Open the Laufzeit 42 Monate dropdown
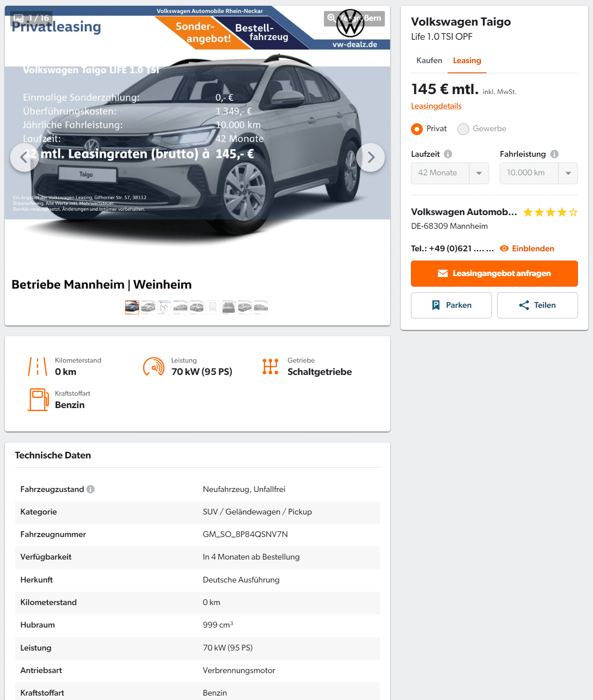The height and width of the screenshot is (700, 593). click(x=450, y=173)
